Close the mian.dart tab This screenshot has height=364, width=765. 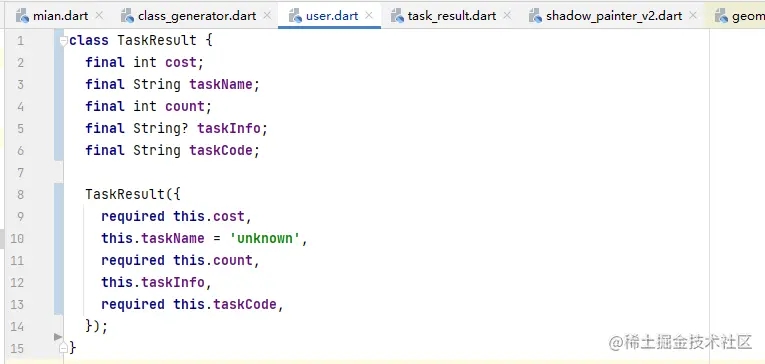(99, 16)
